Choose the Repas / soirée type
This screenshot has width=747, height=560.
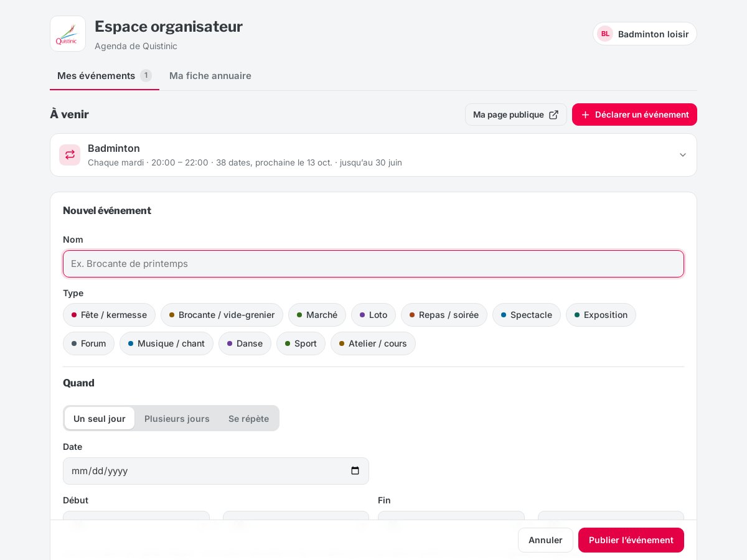click(444, 315)
